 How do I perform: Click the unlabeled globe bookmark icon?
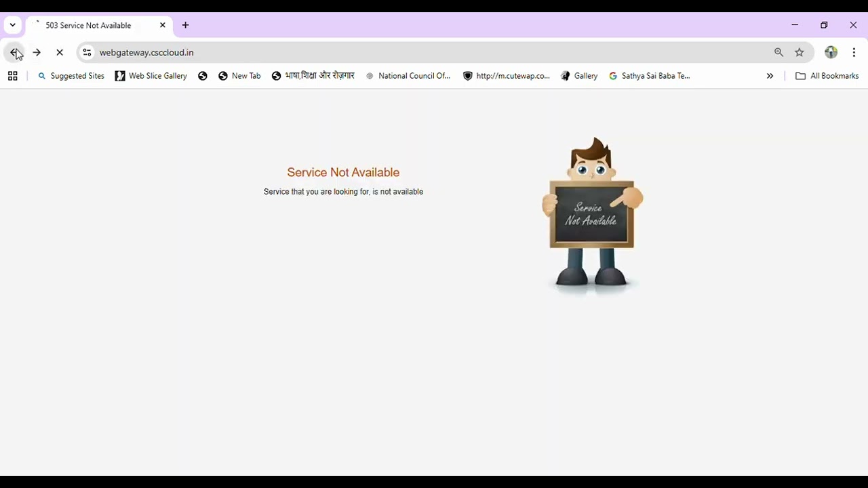coord(202,76)
